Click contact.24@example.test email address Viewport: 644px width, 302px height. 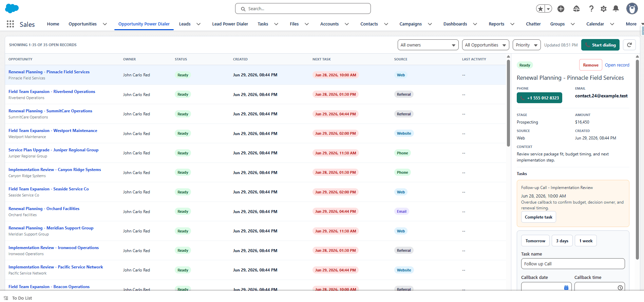(601, 96)
